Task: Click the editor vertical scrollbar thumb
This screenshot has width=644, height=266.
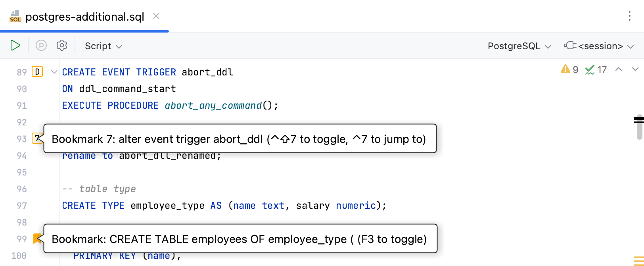Action: [x=639, y=128]
